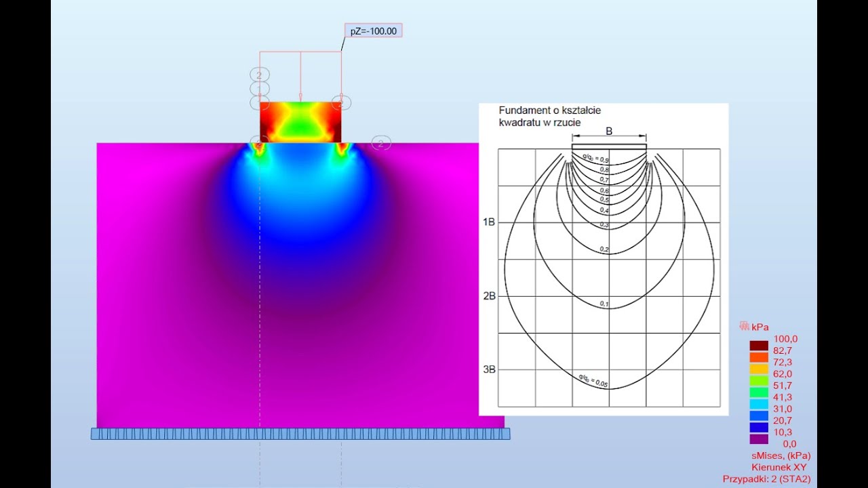Click the 0,5 isobar label

(604, 200)
